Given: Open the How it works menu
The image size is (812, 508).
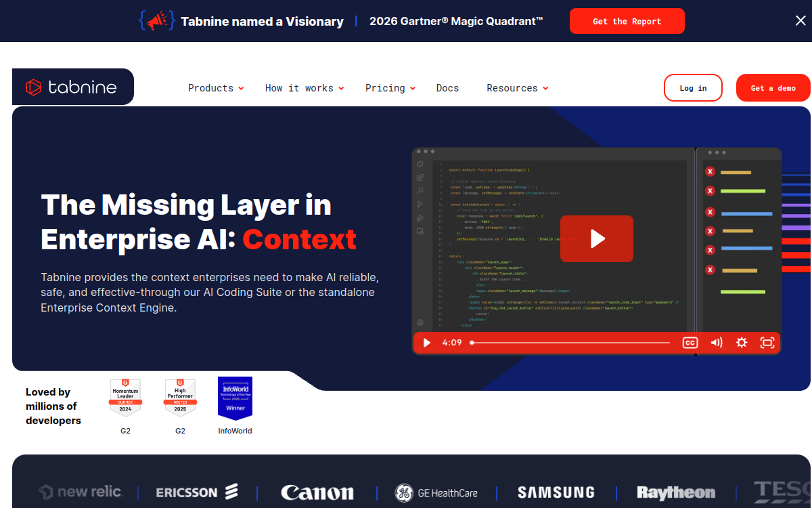Looking at the screenshot, I should click(x=299, y=88).
